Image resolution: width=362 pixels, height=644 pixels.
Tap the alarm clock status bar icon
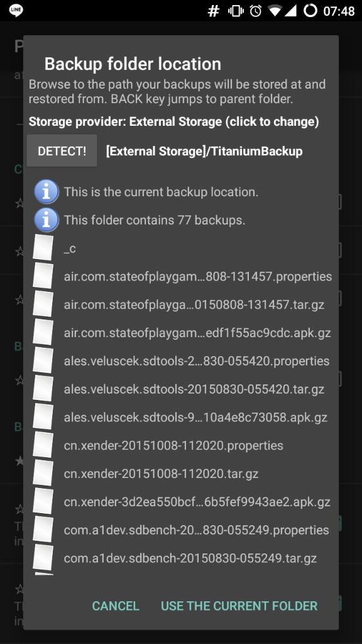click(x=256, y=11)
